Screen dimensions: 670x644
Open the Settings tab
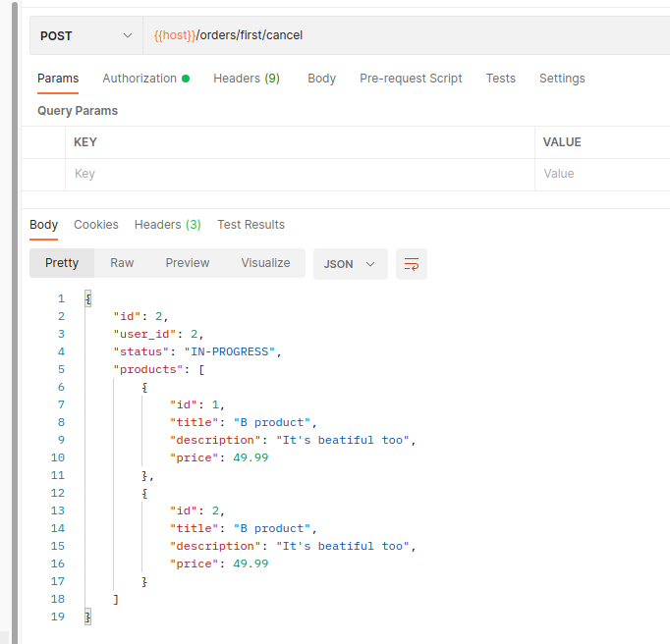point(562,79)
